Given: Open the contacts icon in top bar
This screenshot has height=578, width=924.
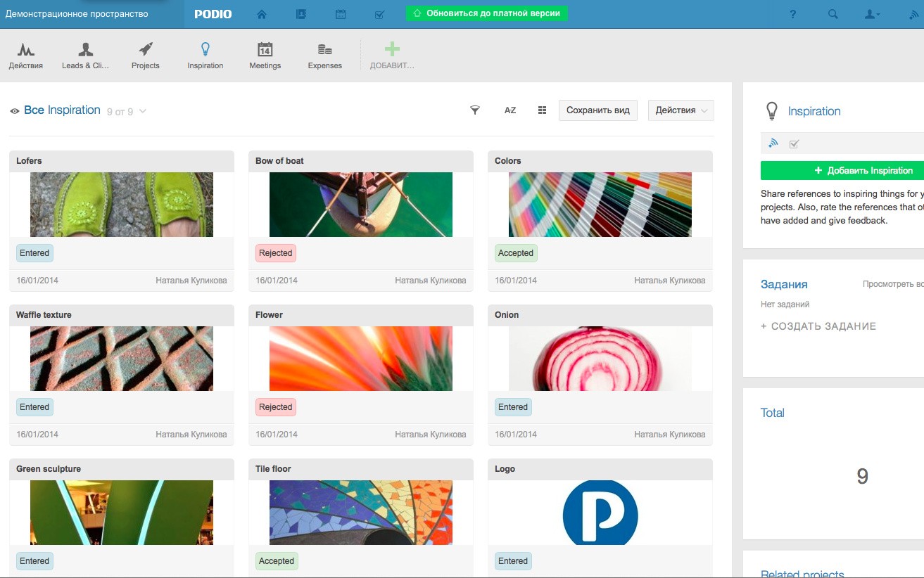Looking at the screenshot, I should [x=301, y=14].
